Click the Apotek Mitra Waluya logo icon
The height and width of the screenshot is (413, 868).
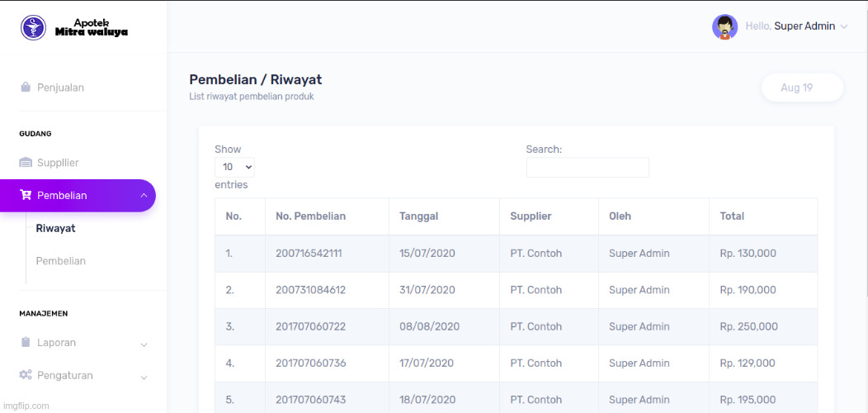click(34, 27)
